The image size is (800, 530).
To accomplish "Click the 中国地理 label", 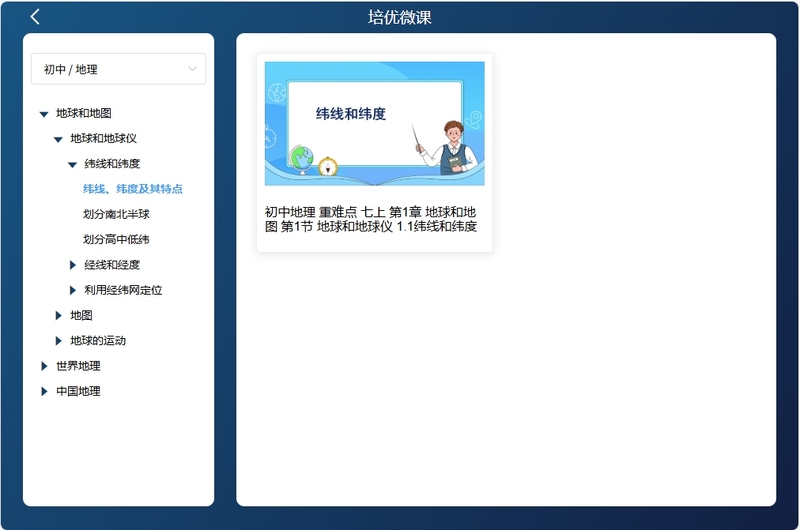I will [x=78, y=391].
